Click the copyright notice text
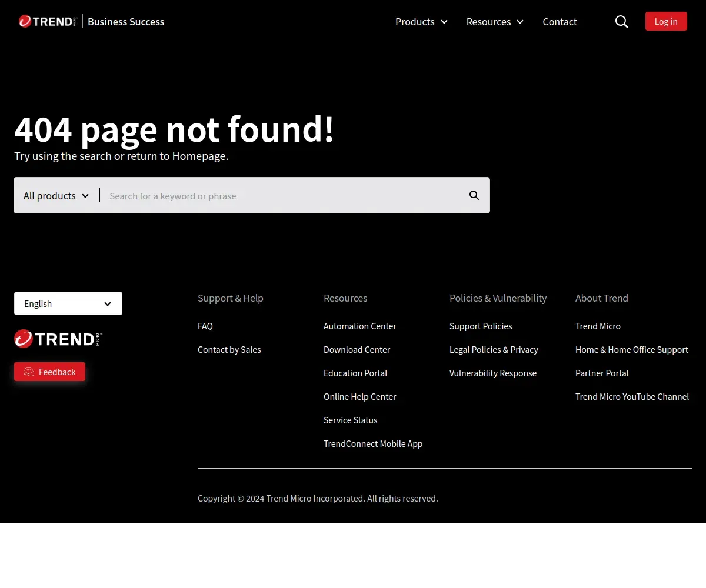This screenshot has width=706, height=588. [x=318, y=498]
